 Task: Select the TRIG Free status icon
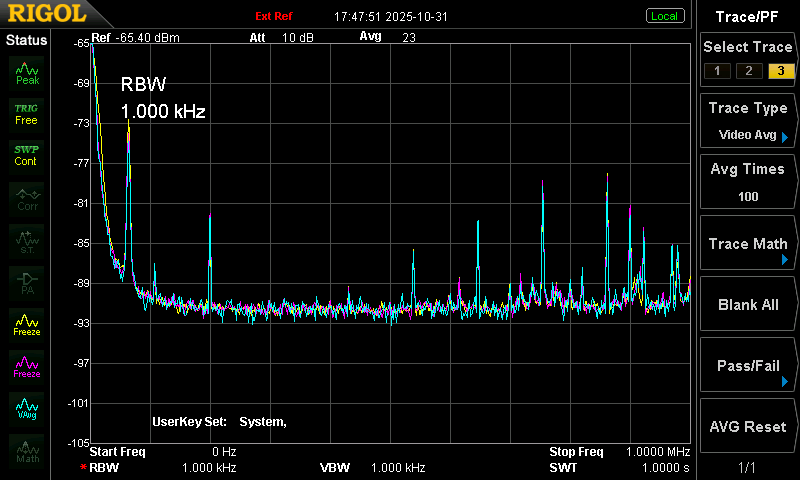tap(27, 115)
